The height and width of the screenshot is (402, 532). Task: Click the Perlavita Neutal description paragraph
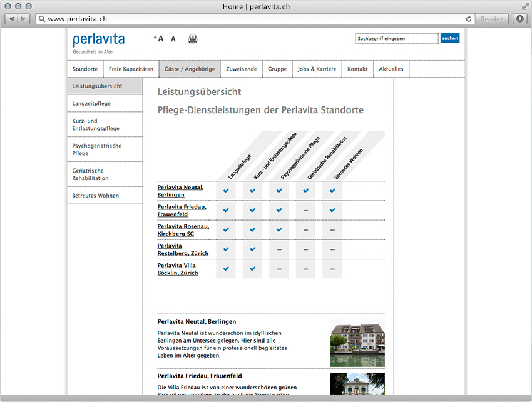coord(222,344)
